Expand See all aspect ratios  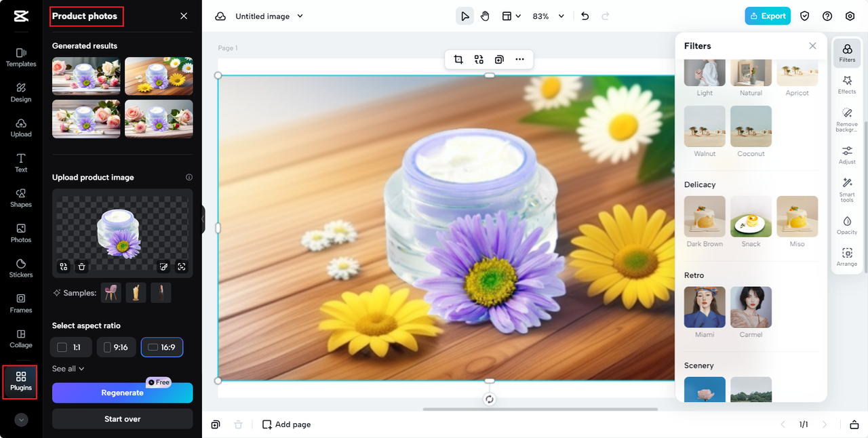pos(68,369)
